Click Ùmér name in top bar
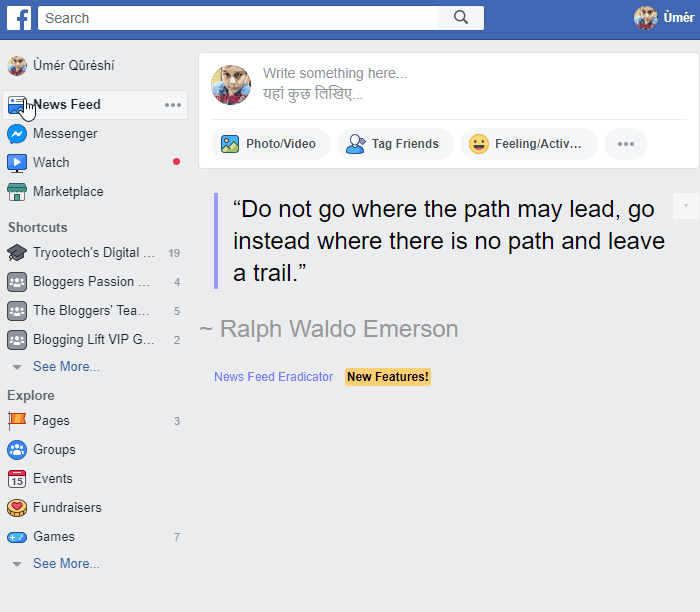Image resolution: width=700 pixels, height=612 pixels. pyautogui.click(x=678, y=18)
